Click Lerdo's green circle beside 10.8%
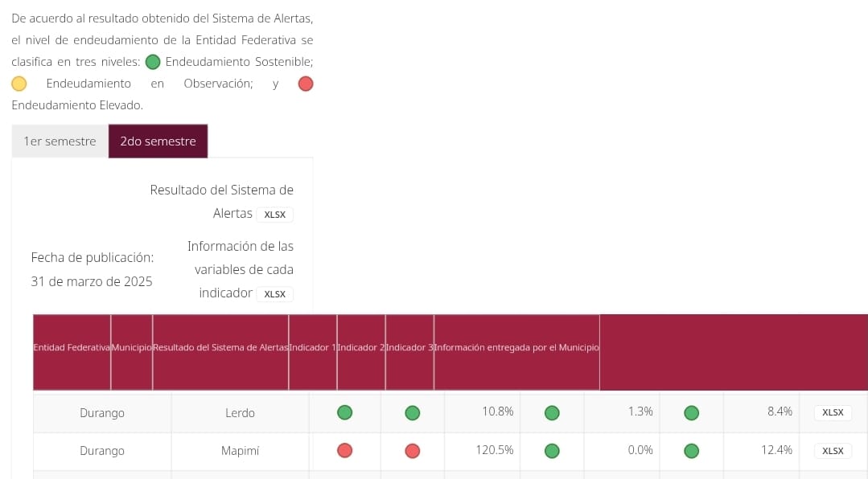The height and width of the screenshot is (479, 868). (413, 412)
